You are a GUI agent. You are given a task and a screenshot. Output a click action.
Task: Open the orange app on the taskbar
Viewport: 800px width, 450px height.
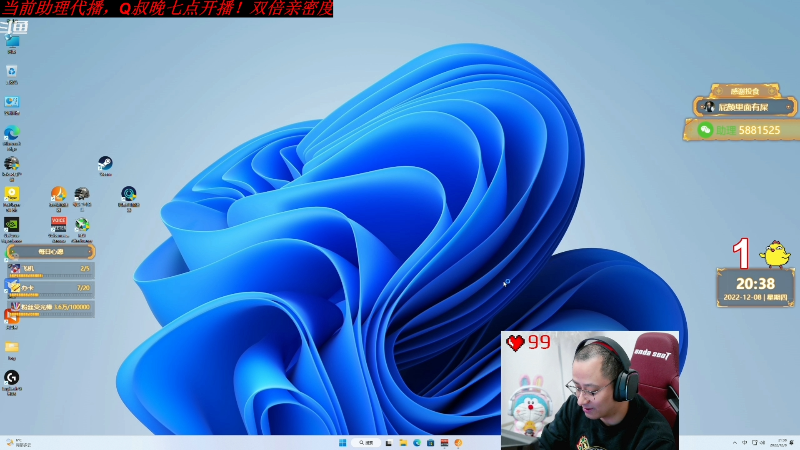coord(458,443)
